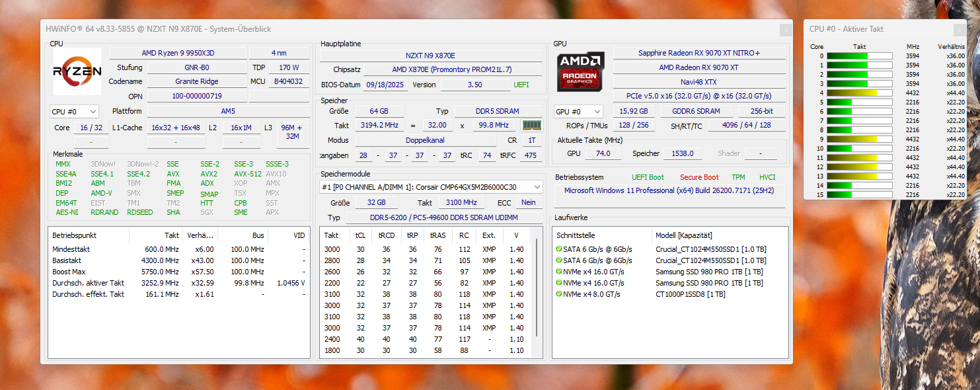Click the Ryzen logo in the CPU panel
980x390 pixels.
[x=77, y=71]
